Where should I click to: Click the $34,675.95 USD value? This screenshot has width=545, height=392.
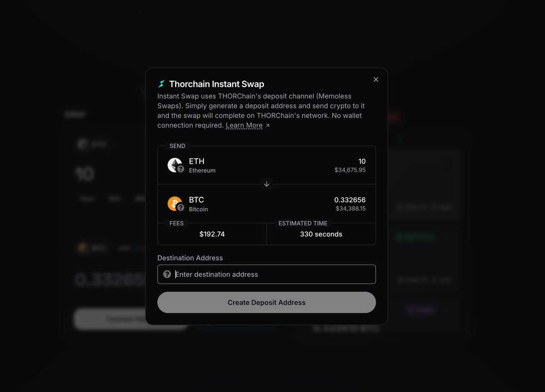(350, 170)
